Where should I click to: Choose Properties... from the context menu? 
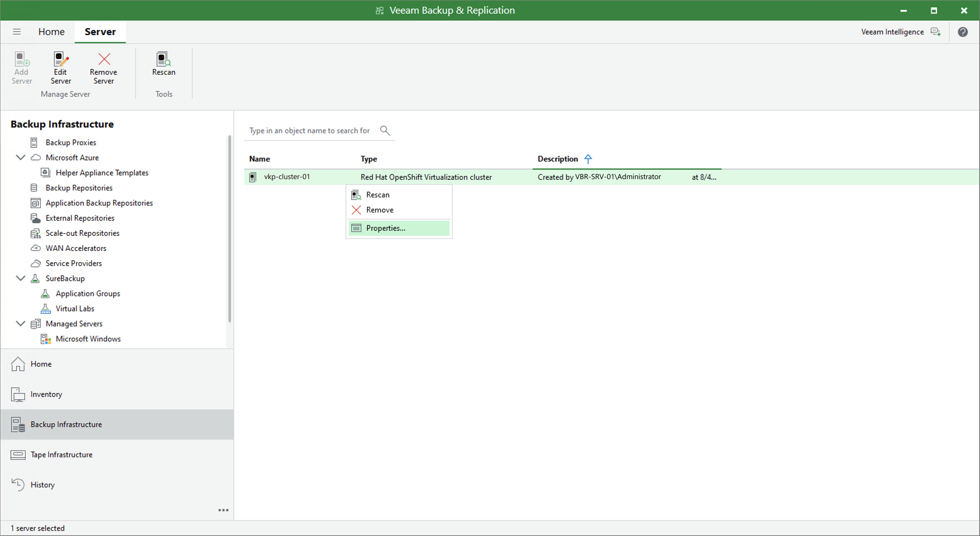click(x=399, y=228)
